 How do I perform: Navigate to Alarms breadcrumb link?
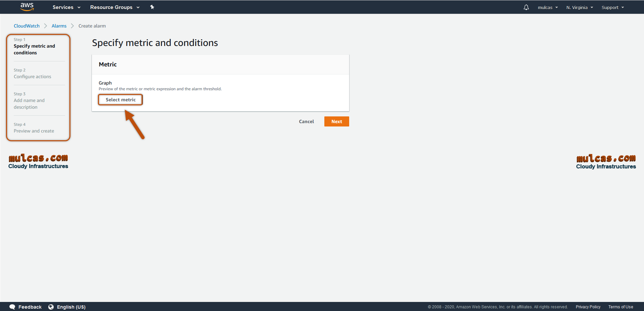coord(59,26)
